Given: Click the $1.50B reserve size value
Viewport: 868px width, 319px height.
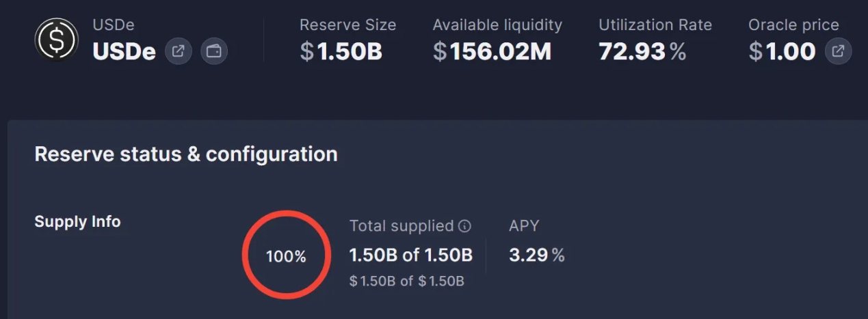Looking at the screenshot, I should 341,51.
